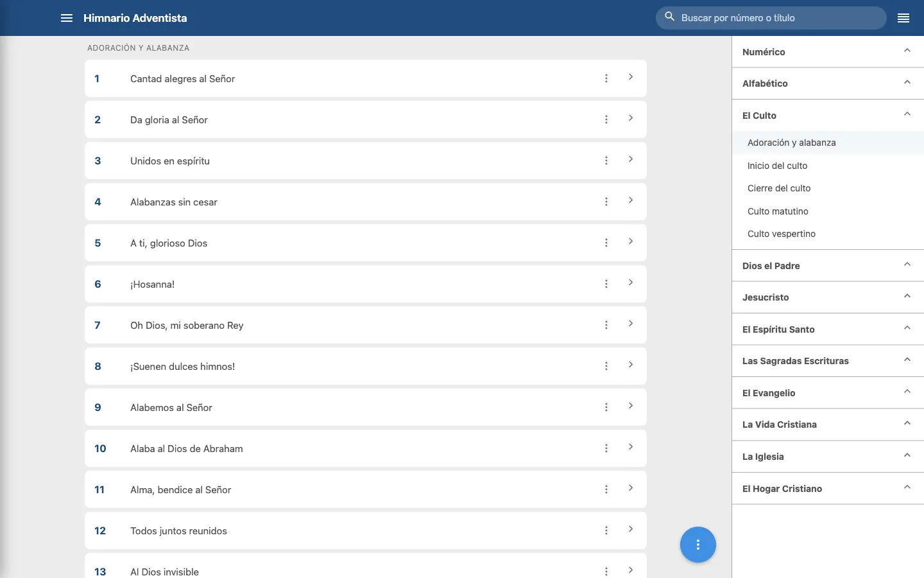Viewport: 924px width, 578px height.
Task: Expand the El Espíritu Santo section
Action: [x=828, y=329]
